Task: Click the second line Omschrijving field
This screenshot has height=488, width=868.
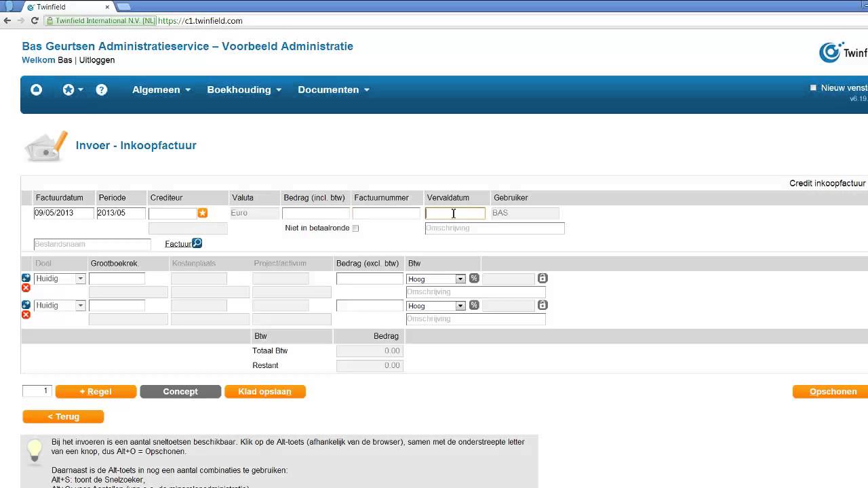Action: pos(476,319)
